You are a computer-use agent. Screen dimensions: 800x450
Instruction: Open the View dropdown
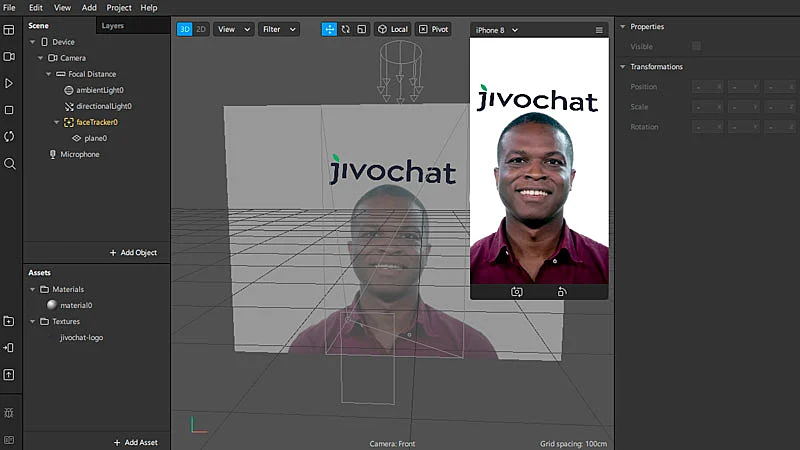tap(233, 29)
